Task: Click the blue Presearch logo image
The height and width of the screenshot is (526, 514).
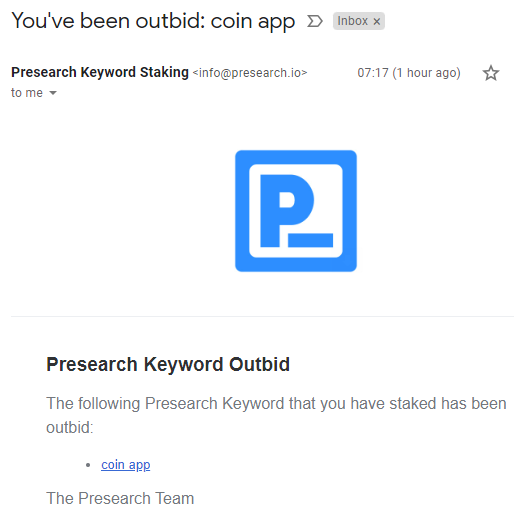Action: tap(296, 211)
